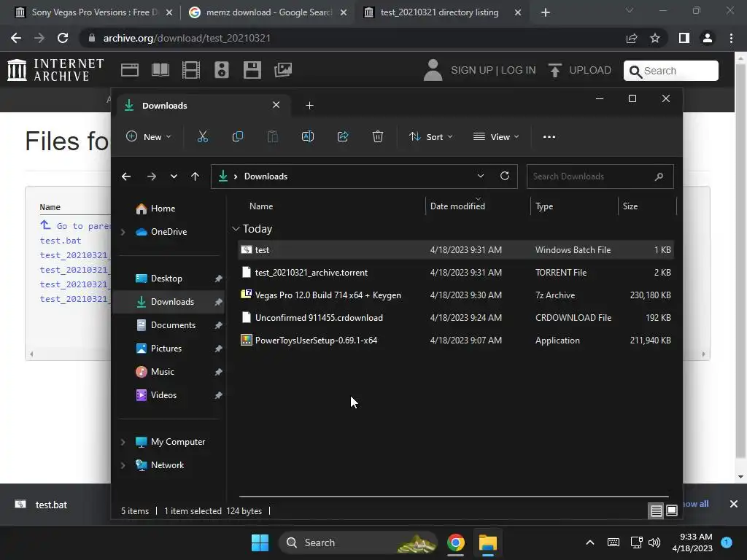Click Internet Archive Search field
The width and height of the screenshot is (747, 560).
(x=671, y=71)
